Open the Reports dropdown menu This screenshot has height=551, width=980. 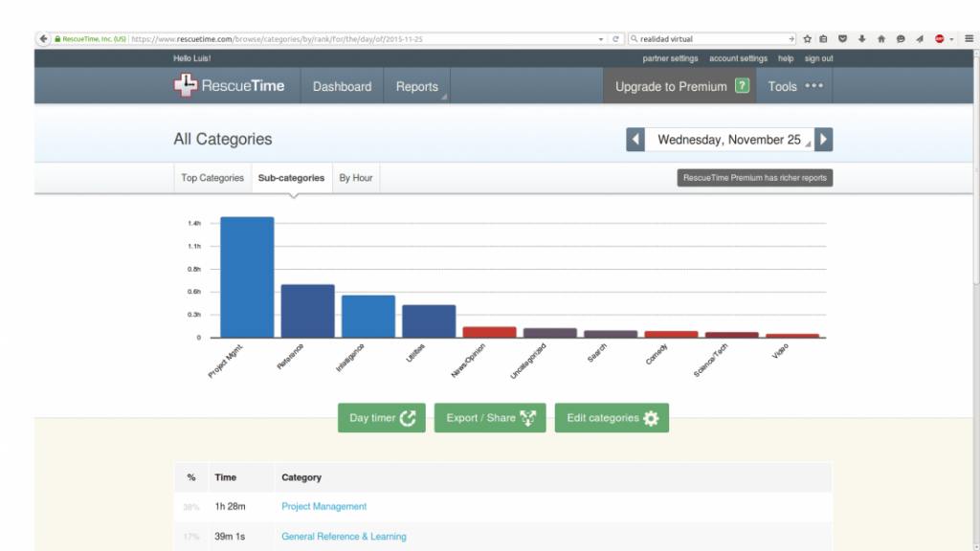tap(417, 86)
